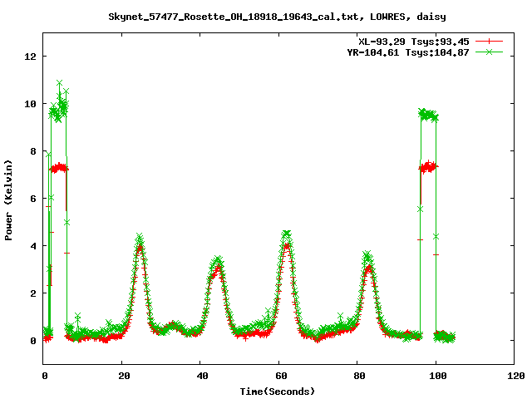The height and width of the screenshot is (399, 532).
Task: Click the y-axis tick label 4
Action: click(x=33, y=246)
